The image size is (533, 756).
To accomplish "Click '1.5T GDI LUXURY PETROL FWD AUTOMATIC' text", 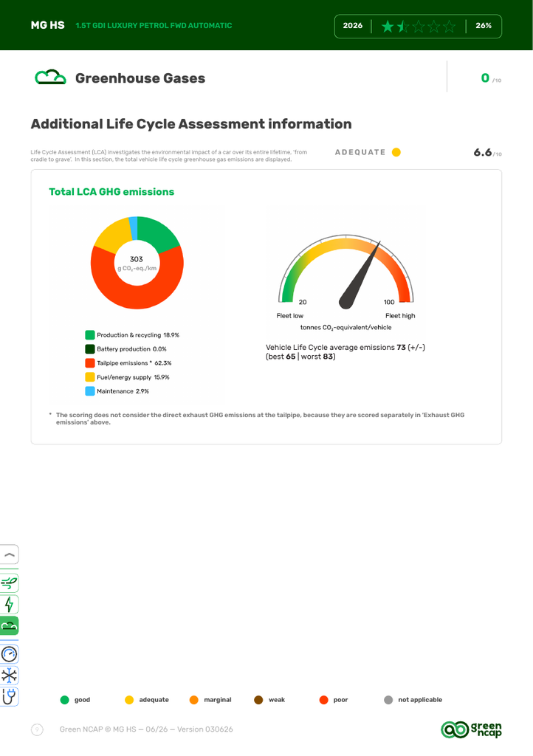I will tap(154, 26).
